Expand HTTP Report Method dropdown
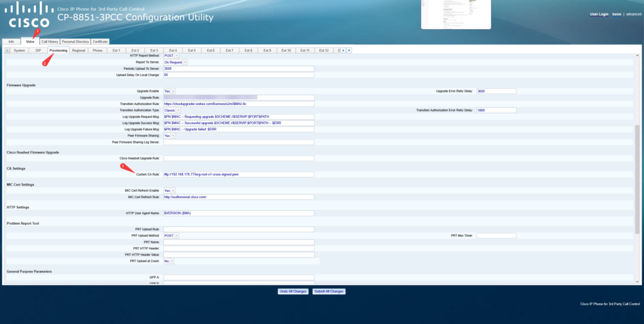Screen dimensions: 644x324 click(x=171, y=55)
